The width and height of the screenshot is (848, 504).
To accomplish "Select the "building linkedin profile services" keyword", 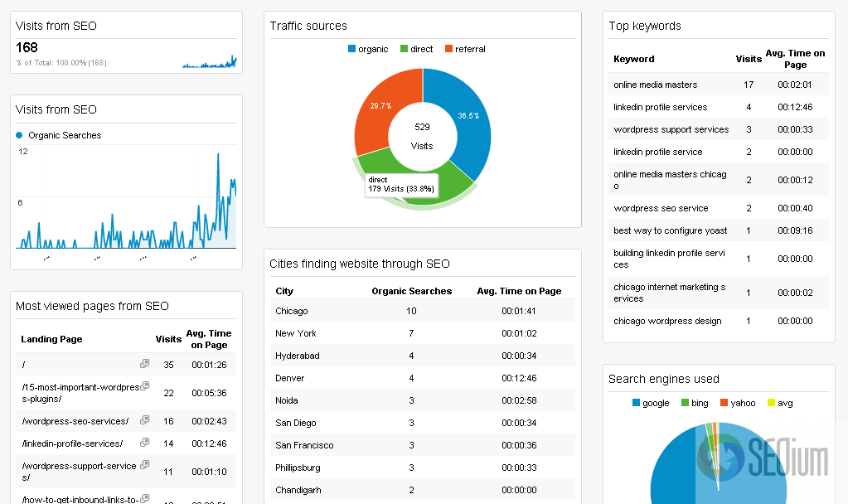I will tap(670, 259).
